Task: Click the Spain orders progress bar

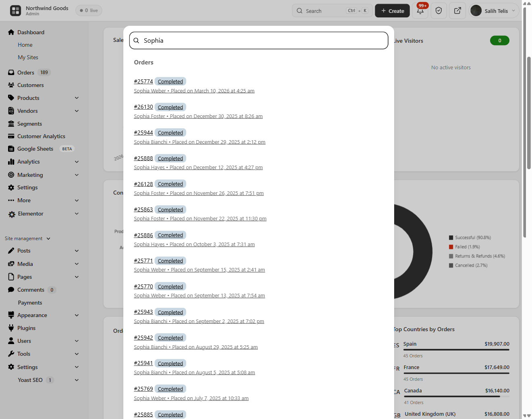Action: [456, 350]
